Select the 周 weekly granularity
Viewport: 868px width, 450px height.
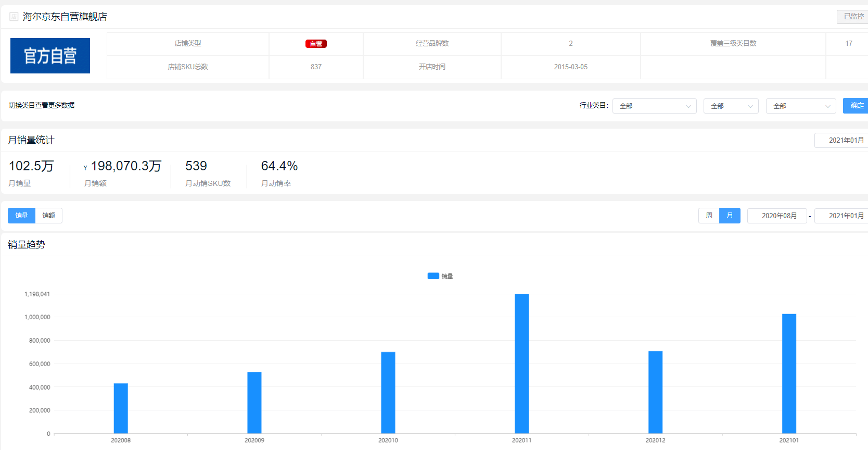[709, 216]
